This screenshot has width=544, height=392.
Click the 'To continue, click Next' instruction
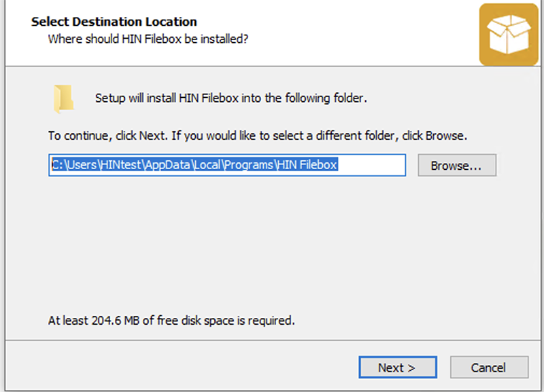[x=258, y=135]
